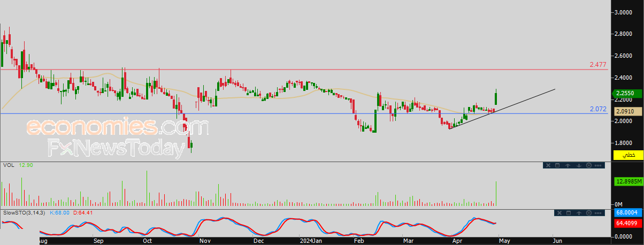The width and height of the screenshot is (644, 245).
Task: Move the VOL panel down
Action: tap(579, 165)
